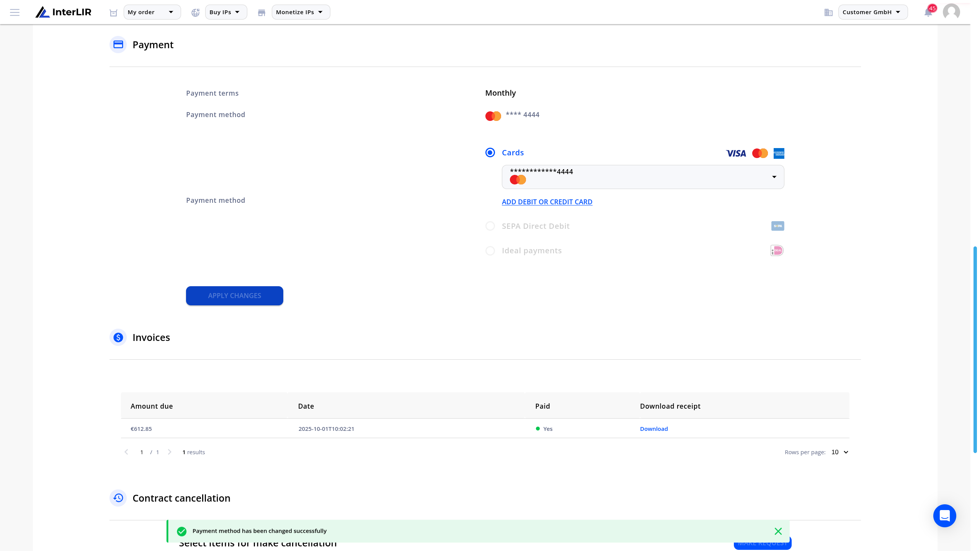The image size is (980, 551).
Task: Click the APPLY CHANGES button
Action: click(234, 296)
